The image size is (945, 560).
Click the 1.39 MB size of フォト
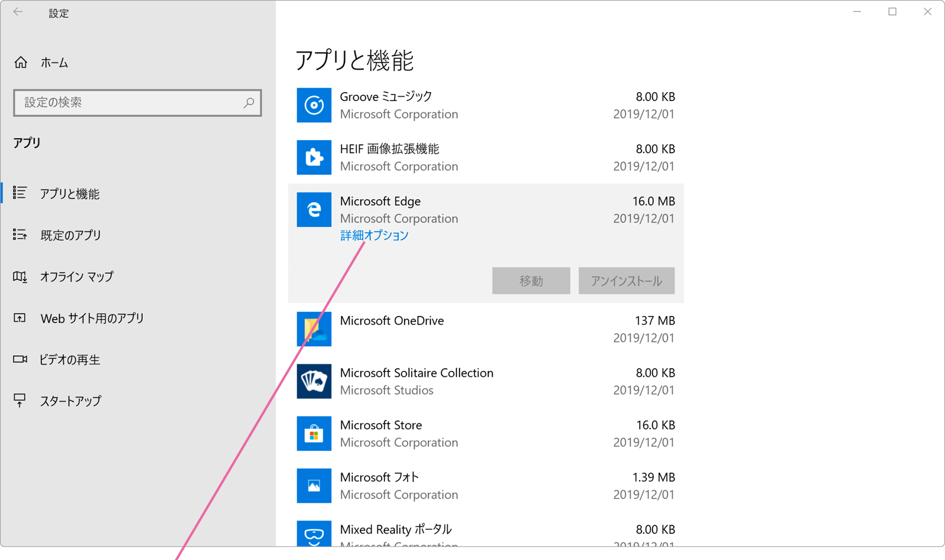pyautogui.click(x=653, y=477)
